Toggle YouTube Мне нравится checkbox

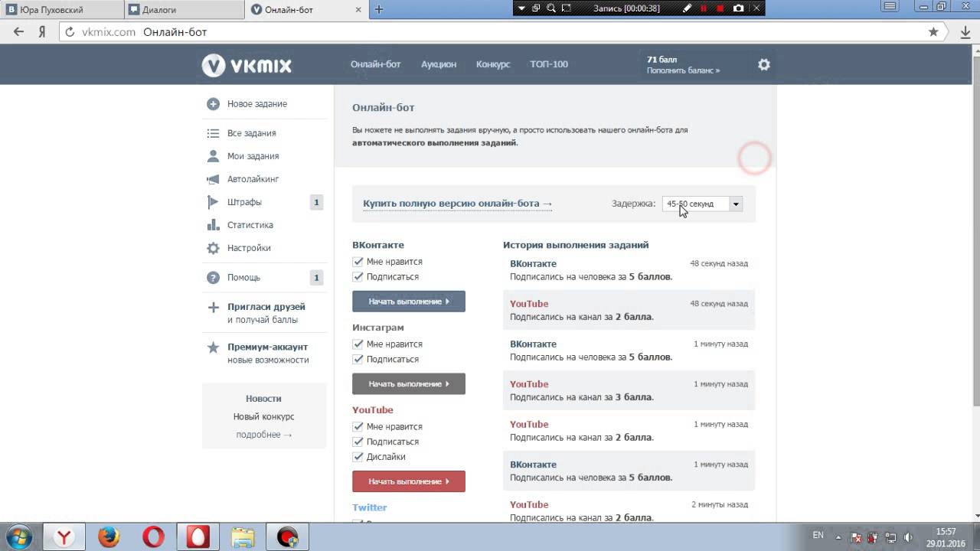pyautogui.click(x=358, y=427)
